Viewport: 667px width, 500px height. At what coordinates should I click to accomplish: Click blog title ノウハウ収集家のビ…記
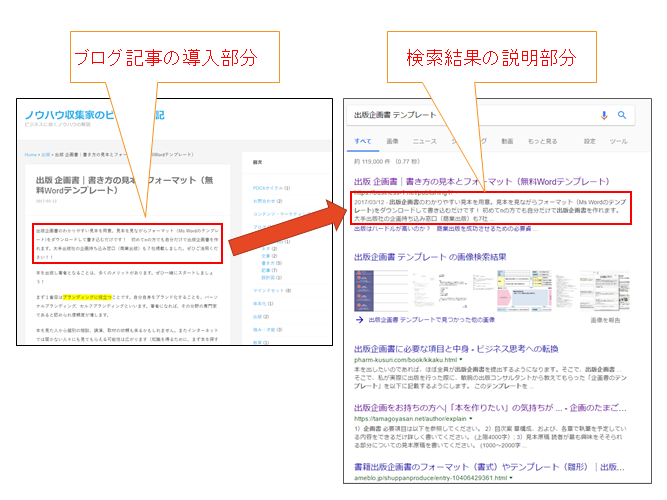[x=94, y=115]
